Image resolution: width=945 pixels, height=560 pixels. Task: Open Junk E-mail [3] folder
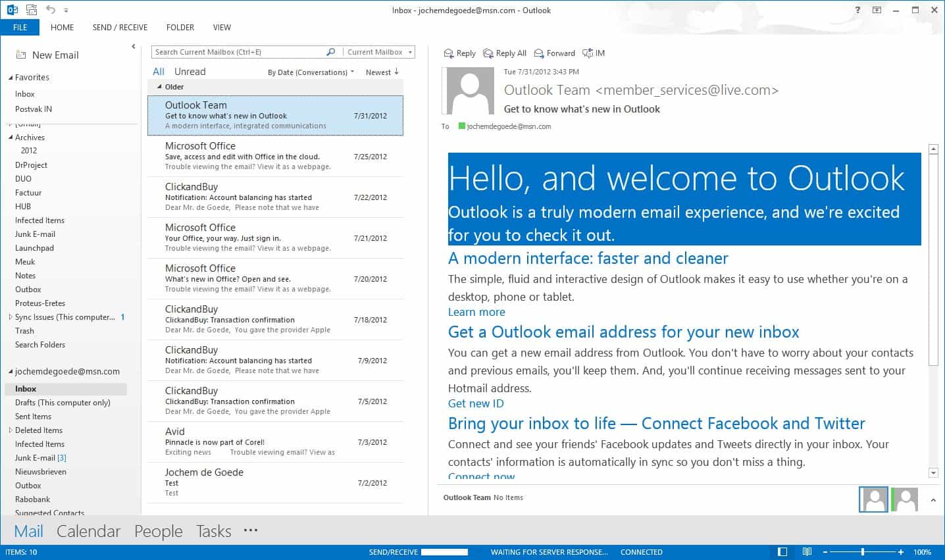(41, 458)
